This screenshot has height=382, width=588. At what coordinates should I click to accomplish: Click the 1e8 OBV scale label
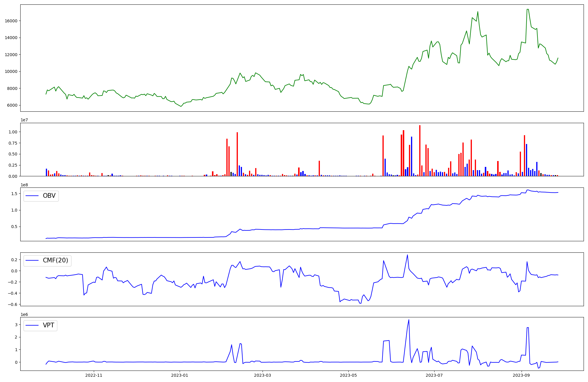click(24, 185)
